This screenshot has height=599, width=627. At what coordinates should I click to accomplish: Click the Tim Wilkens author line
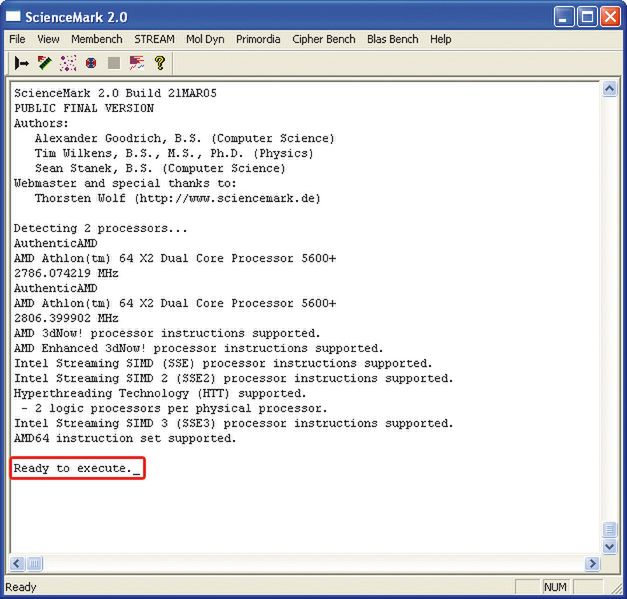(x=174, y=153)
